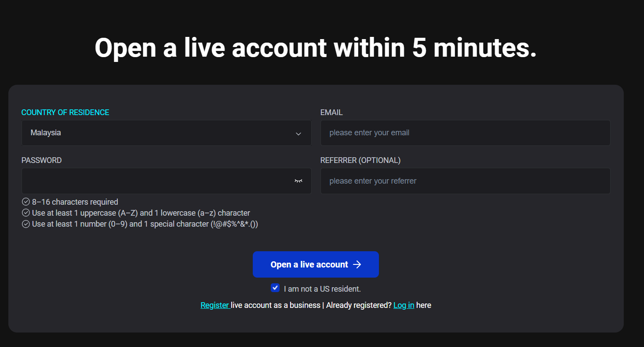The image size is (644, 347).
Task: Focus the email input field
Action: pyautogui.click(x=465, y=133)
